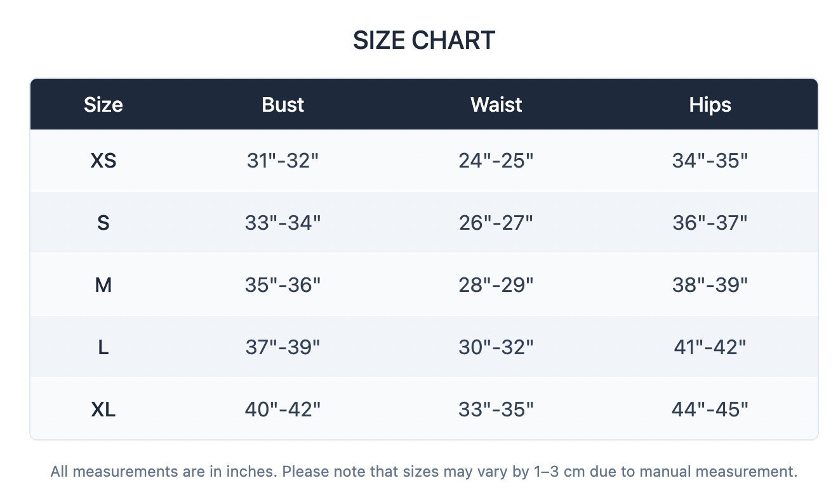Select the XS size row label
This screenshot has width=838, height=504.
tap(103, 161)
